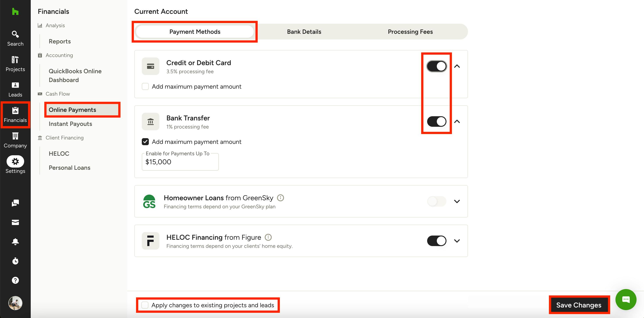
Task: Switch to the Bank Details tab
Action: pos(304,32)
